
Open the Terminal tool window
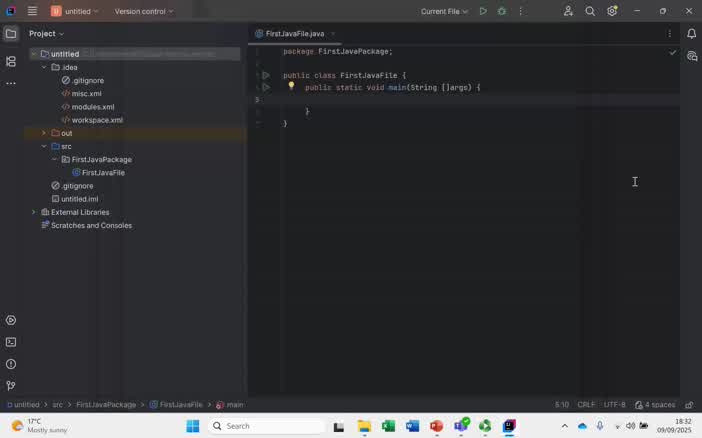[x=11, y=342]
